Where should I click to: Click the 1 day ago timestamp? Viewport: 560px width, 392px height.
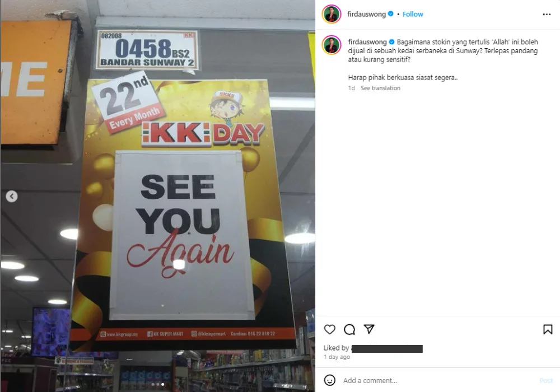pos(337,357)
